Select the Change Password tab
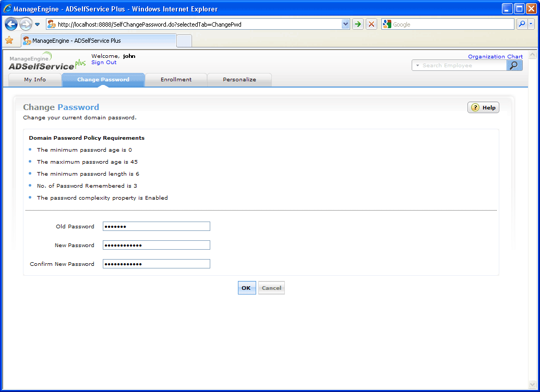The image size is (540, 392). 103,80
